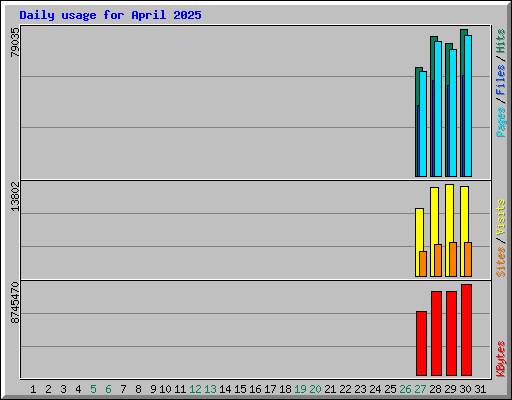Click day 13 on the x-axis
Viewport: 512px width, 400px height.
click(x=210, y=389)
